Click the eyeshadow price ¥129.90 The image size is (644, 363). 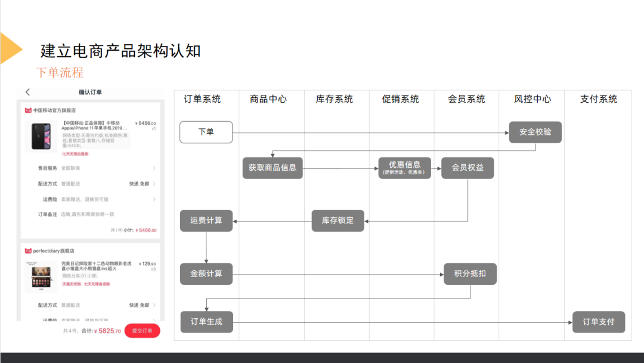(147, 264)
